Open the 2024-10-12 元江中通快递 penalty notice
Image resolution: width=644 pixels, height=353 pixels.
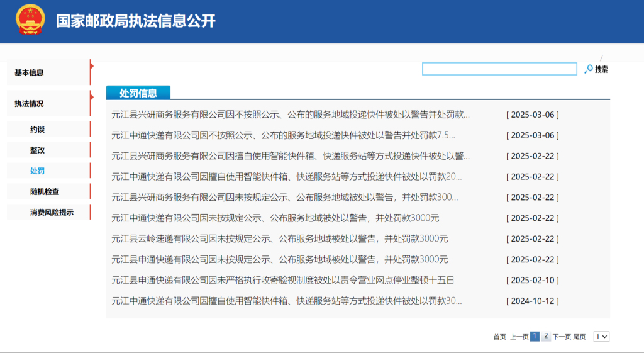click(x=286, y=301)
